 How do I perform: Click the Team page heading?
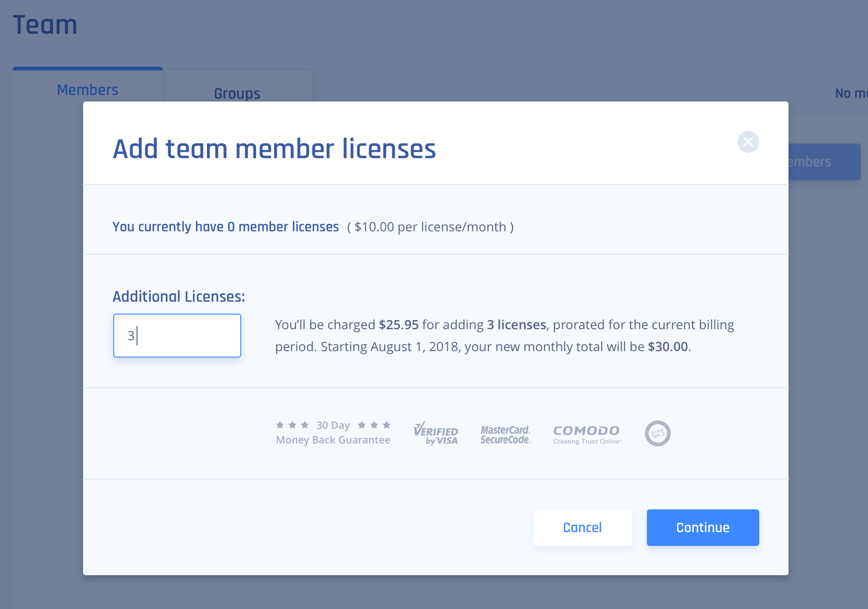click(45, 25)
